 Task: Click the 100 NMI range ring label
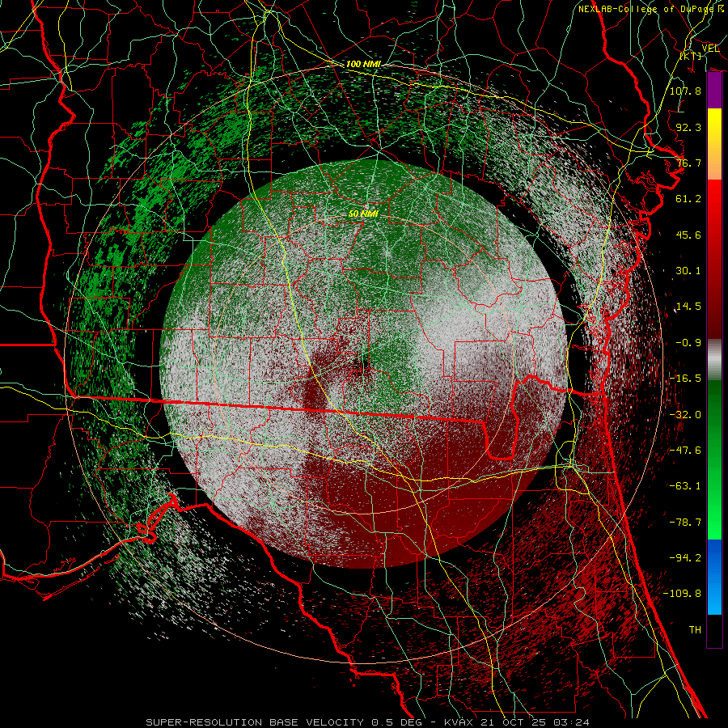[x=363, y=64]
